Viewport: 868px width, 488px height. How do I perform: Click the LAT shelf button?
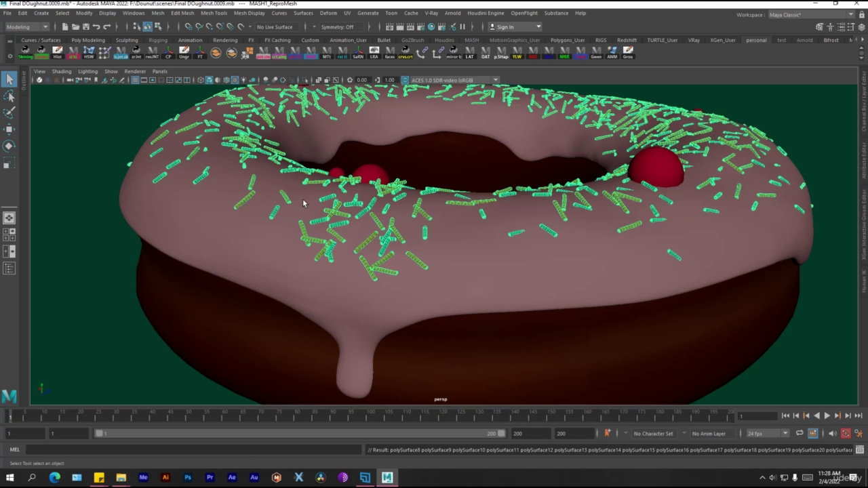[469, 52]
